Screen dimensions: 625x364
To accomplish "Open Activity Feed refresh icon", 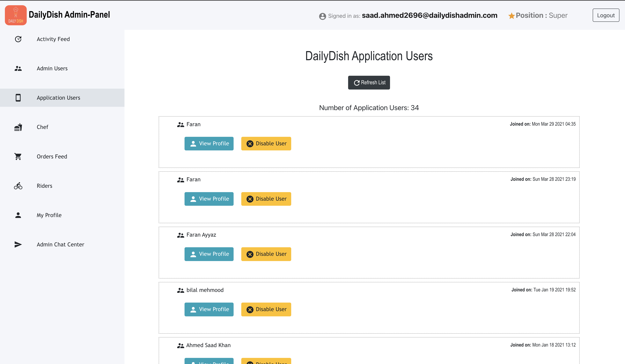I will click(18, 39).
